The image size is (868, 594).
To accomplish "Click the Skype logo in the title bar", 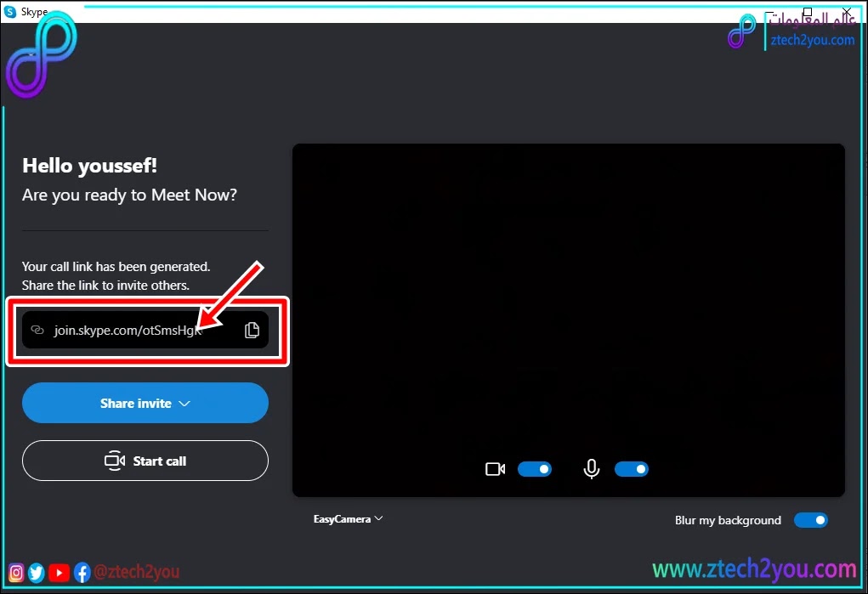I will pos(10,12).
